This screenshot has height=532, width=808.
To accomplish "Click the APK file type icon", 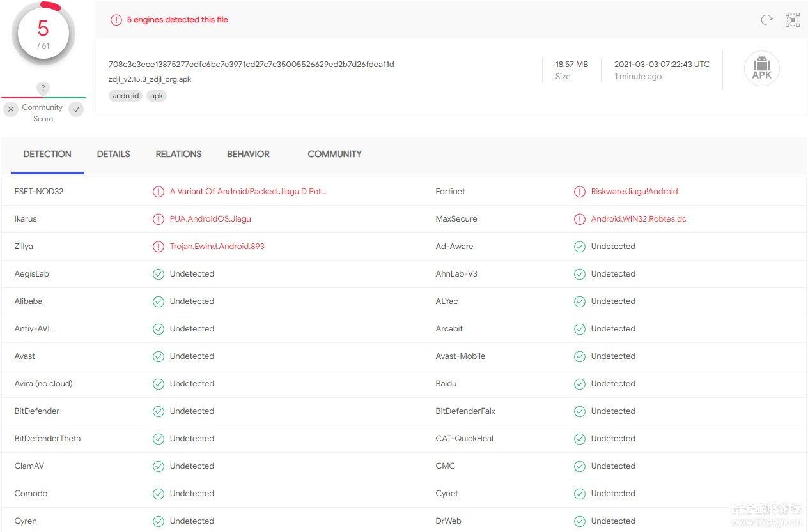I will 762,68.
